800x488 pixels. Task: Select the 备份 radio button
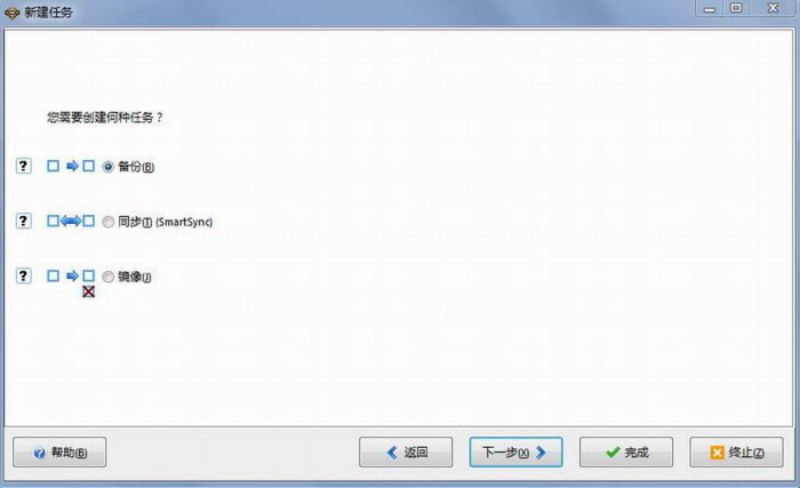[108, 166]
